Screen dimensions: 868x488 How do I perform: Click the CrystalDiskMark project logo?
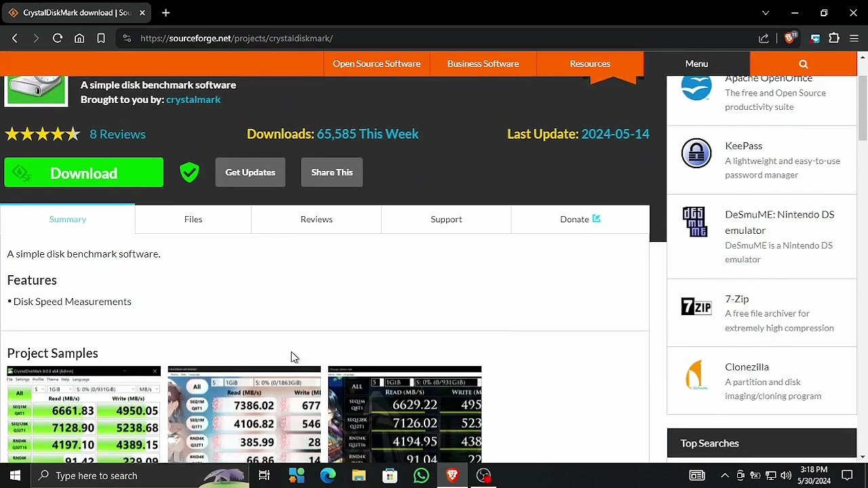click(x=36, y=91)
